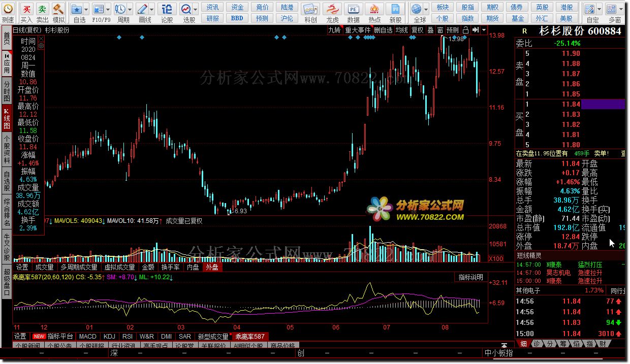Open the 多窗 multi-window icon
Viewport: 630px width, 364px height.
(x=612, y=9)
